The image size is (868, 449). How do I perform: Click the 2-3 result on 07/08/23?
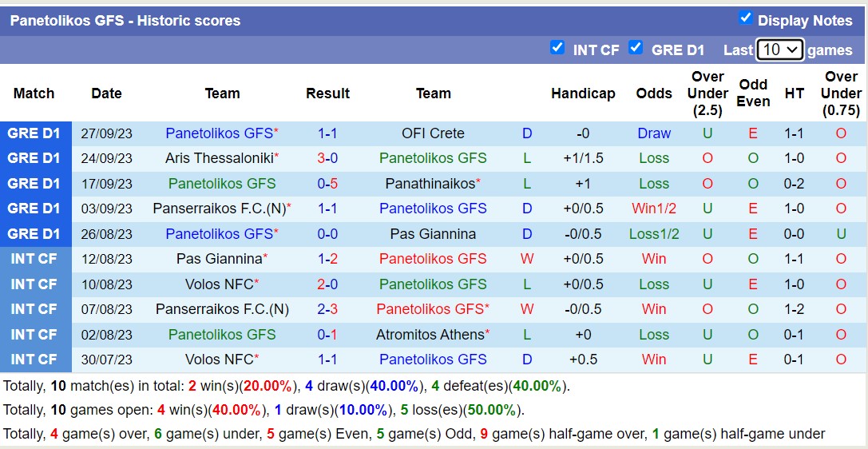click(x=327, y=309)
